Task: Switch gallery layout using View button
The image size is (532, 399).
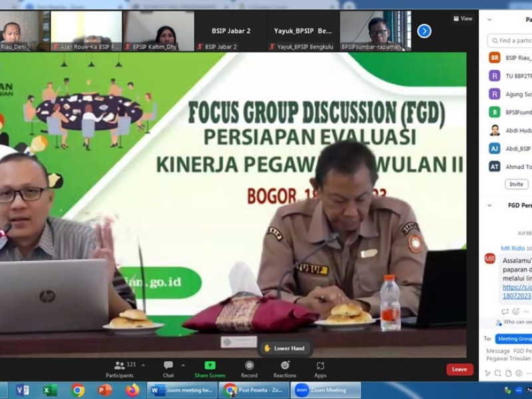Action: click(463, 19)
